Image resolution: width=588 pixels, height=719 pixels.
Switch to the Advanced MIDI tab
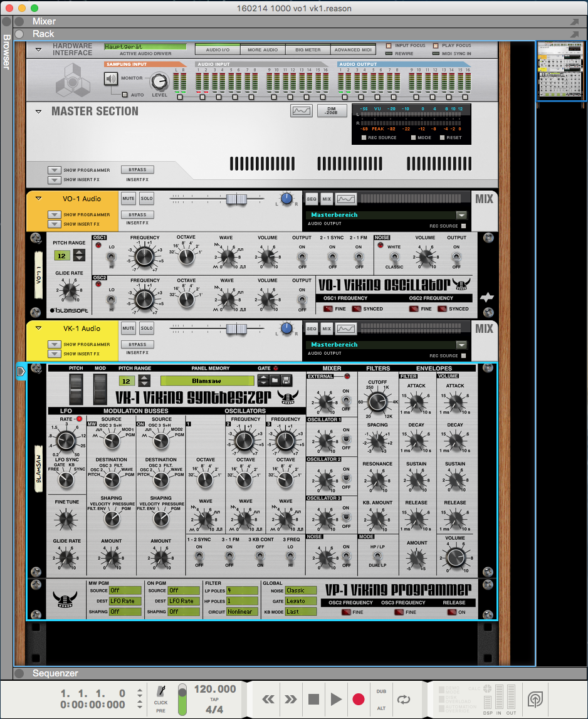pos(353,50)
